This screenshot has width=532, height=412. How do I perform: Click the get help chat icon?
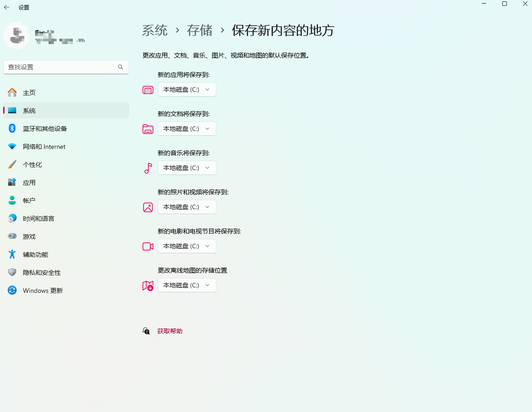(x=146, y=331)
